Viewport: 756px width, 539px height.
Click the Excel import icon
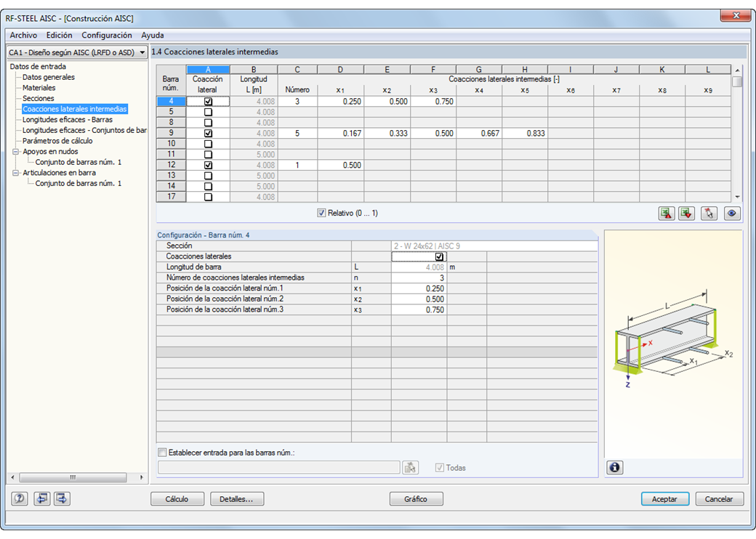[686, 214]
